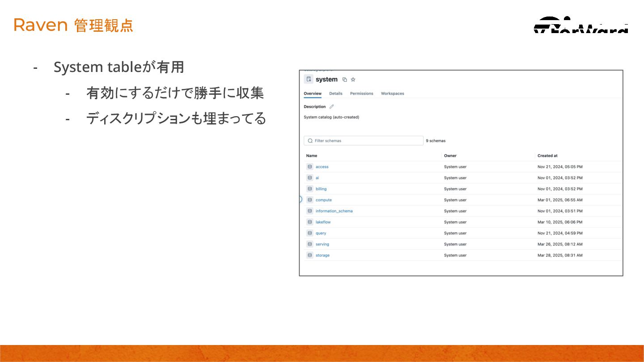This screenshot has width=644, height=362.
Task: Click the serving schema database icon
Action: point(309,244)
